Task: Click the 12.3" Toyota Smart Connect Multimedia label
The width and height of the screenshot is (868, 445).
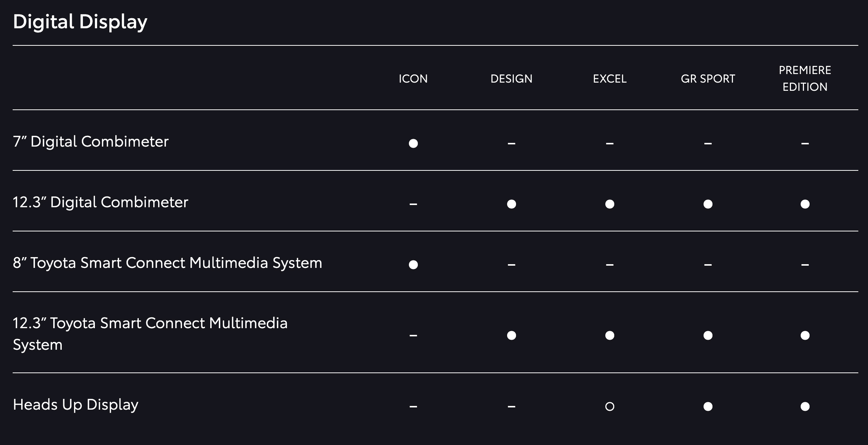Action: (x=150, y=334)
